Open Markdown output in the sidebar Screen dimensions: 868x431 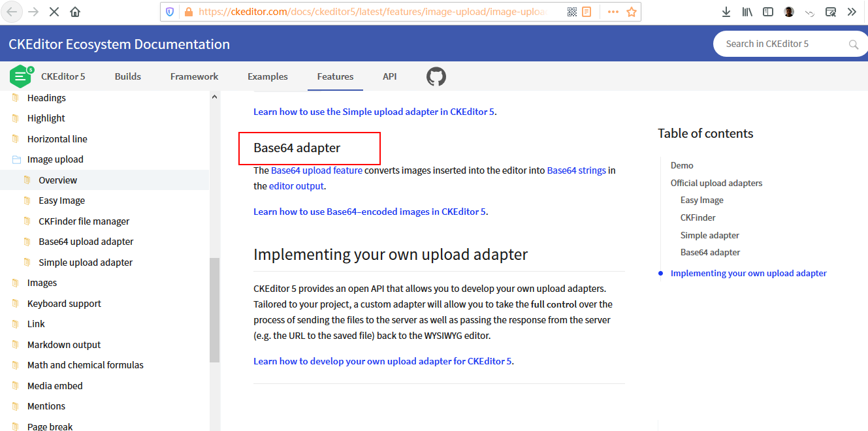pos(64,345)
